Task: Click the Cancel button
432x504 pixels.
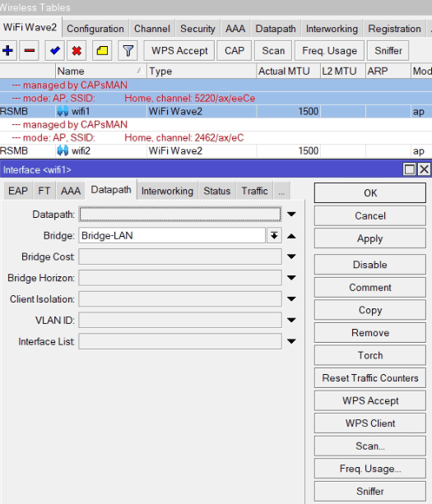Action: 370,215
